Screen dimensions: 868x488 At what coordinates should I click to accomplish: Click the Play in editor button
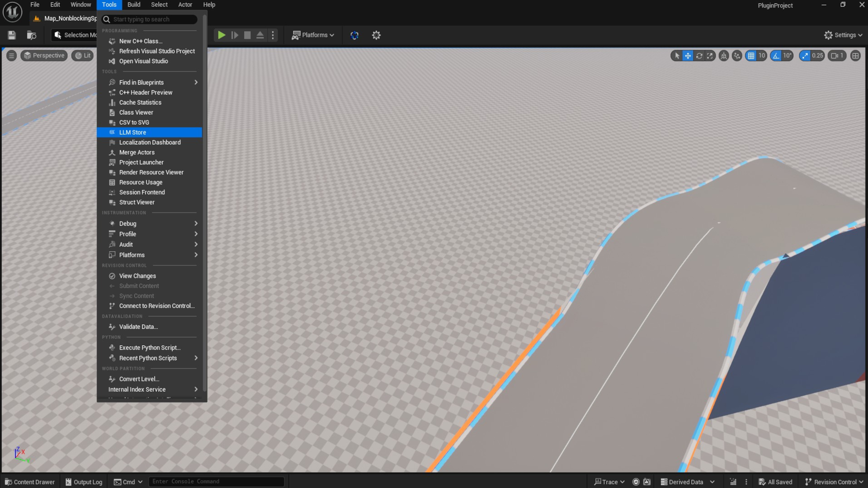(x=222, y=35)
